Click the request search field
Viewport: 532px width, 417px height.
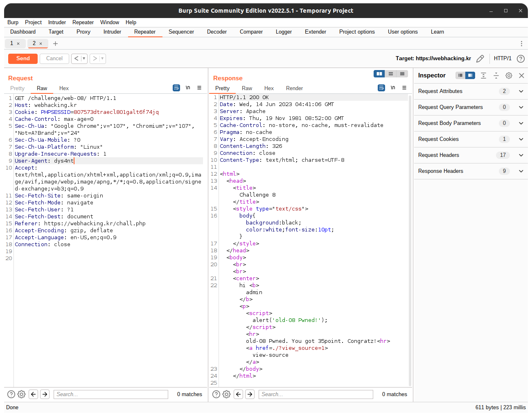point(111,394)
